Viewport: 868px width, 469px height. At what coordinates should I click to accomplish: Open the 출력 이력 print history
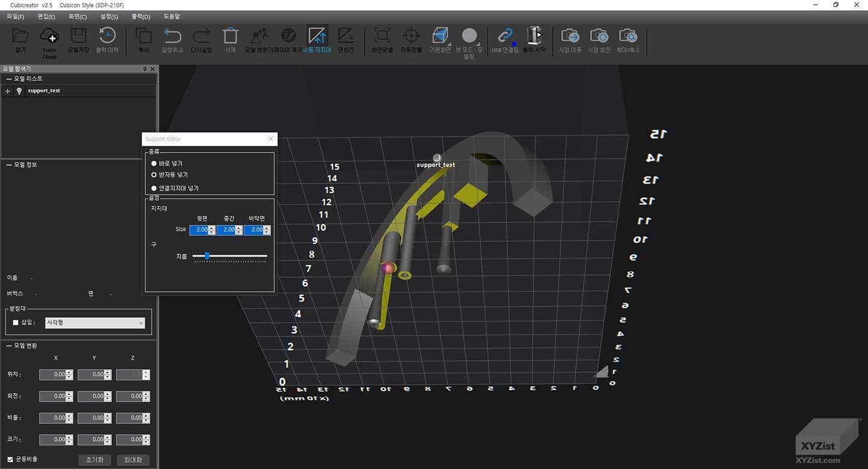(x=107, y=40)
